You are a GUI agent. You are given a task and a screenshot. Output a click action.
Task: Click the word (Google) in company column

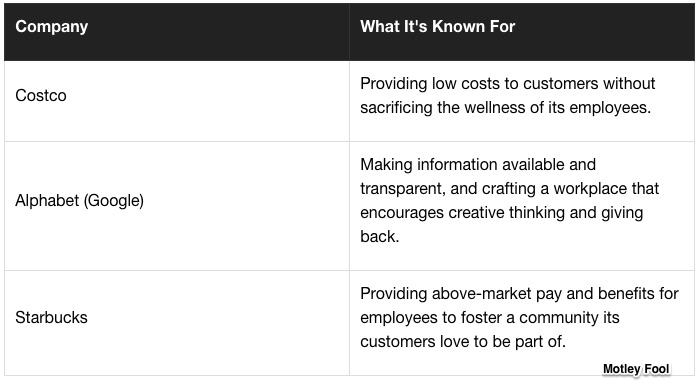(x=113, y=201)
